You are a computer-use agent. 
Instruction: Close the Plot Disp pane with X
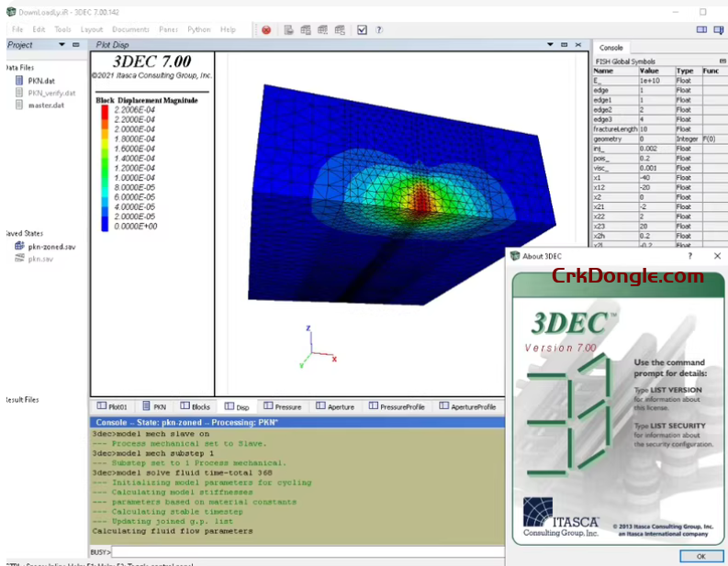pos(577,44)
